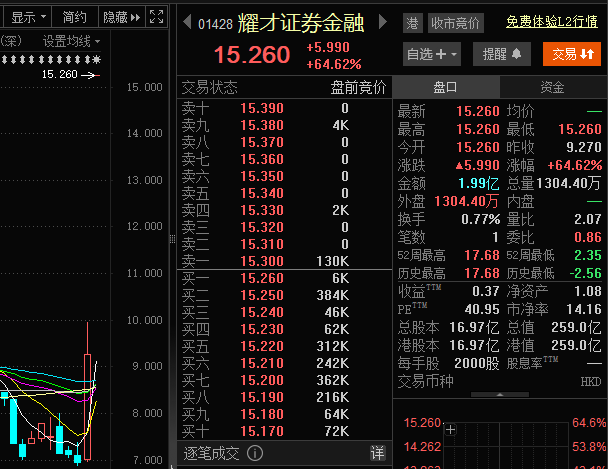Viewport: 608px width, 469px height.
Task: Click 量比 value 2.07
Action: click(587, 219)
